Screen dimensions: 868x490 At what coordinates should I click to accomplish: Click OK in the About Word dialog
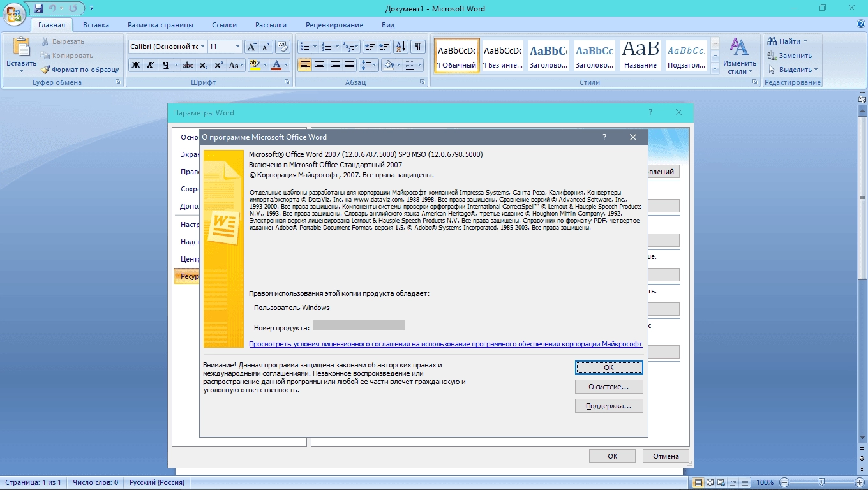coord(609,367)
